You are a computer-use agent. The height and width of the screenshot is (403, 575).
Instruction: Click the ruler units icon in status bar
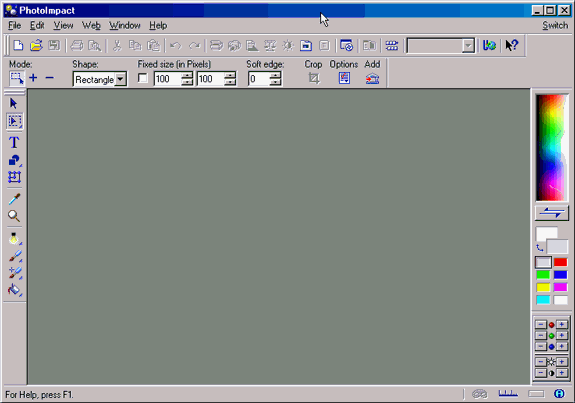tap(508, 394)
